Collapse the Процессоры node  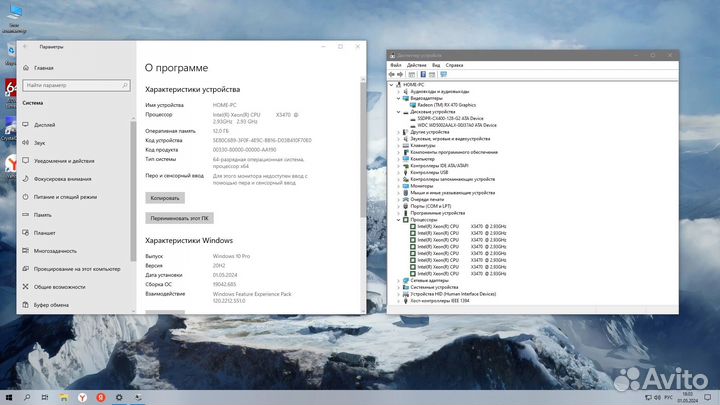(x=399, y=220)
